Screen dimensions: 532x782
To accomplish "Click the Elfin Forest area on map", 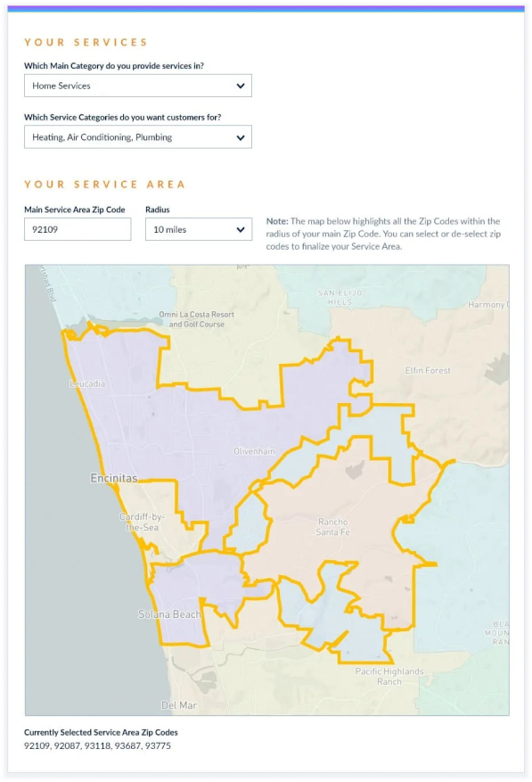I will tap(428, 371).
